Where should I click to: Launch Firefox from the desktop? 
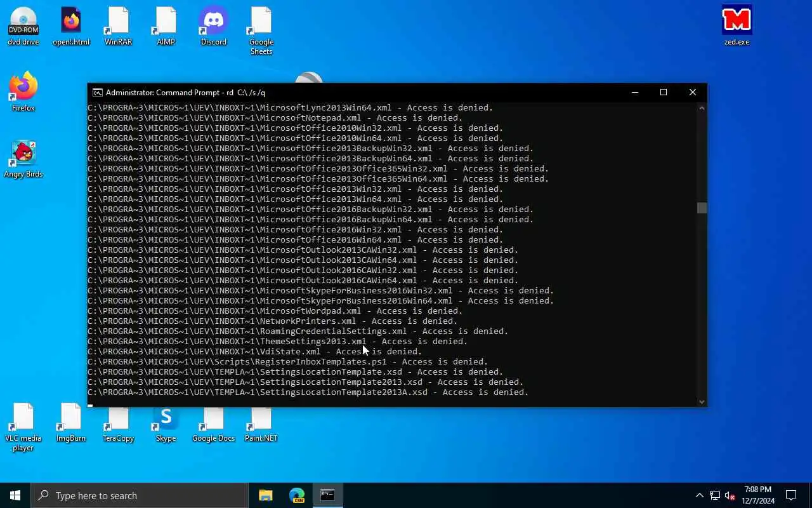tap(23, 92)
